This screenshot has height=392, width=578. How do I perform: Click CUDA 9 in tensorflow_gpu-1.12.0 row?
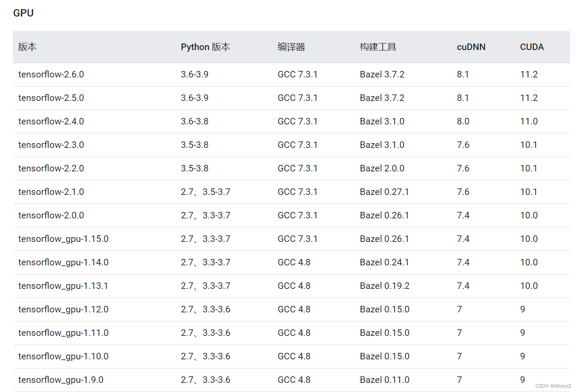(523, 309)
